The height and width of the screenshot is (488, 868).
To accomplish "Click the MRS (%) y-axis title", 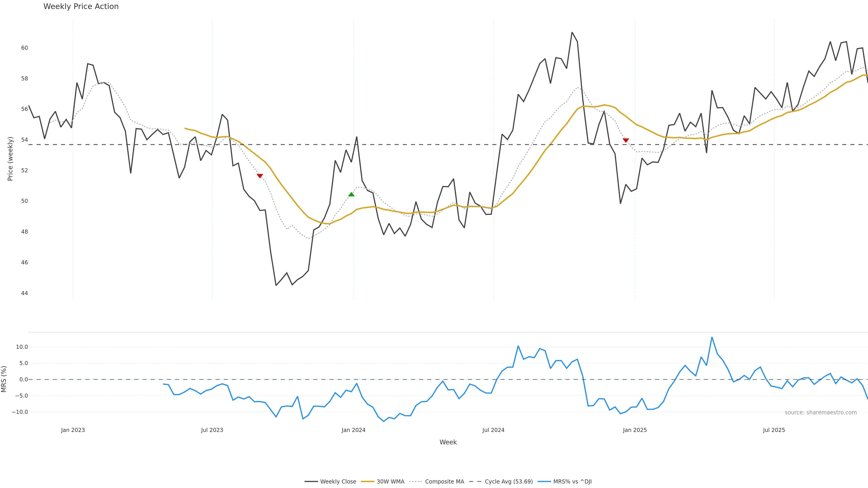I will tap(4, 379).
